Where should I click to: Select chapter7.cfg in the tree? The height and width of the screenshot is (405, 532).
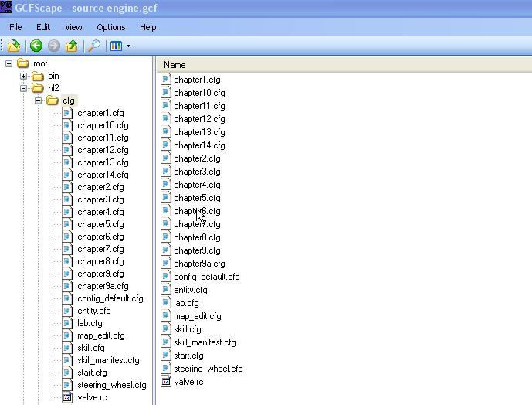100,249
